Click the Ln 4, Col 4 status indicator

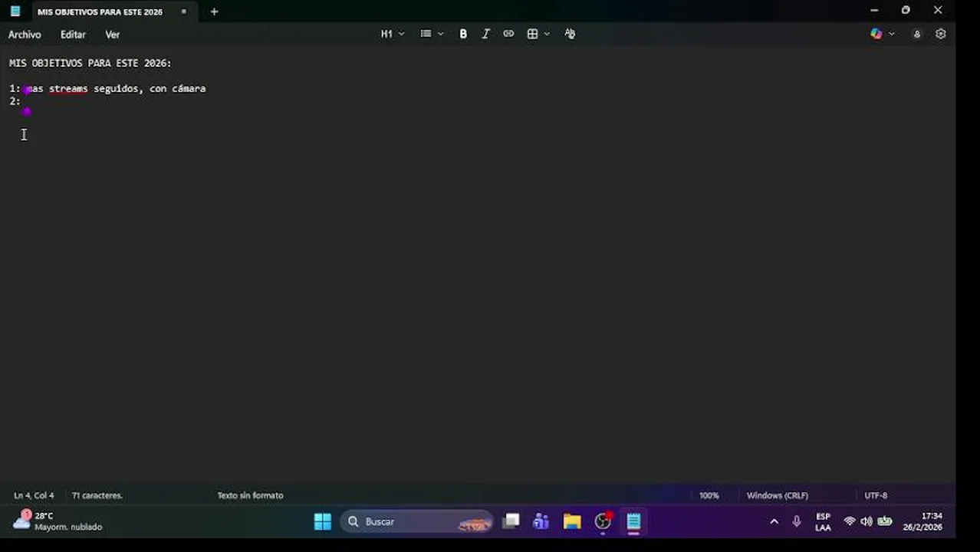tap(34, 495)
